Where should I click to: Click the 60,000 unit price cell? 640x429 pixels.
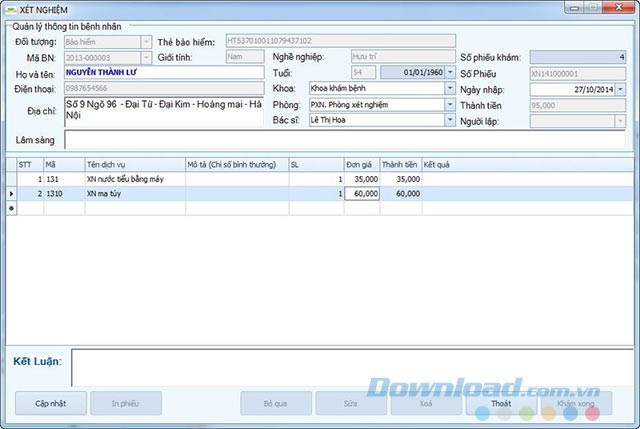point(362,193)
